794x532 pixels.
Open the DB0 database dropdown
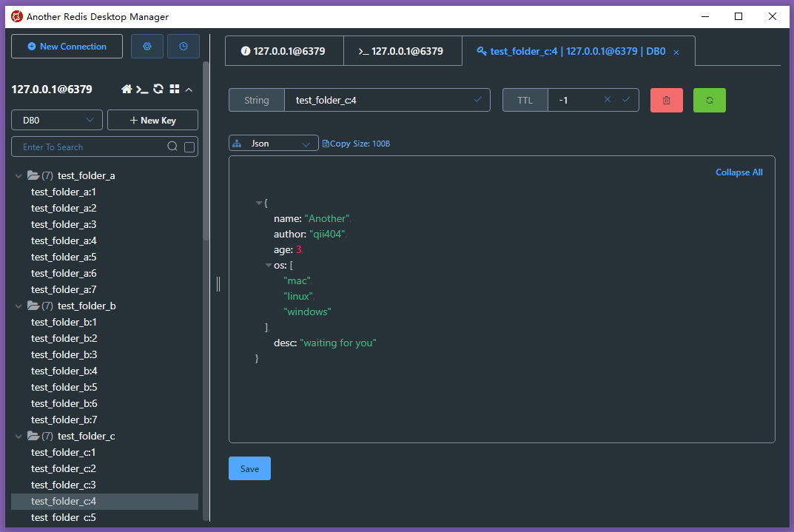[x=56, y=119]
